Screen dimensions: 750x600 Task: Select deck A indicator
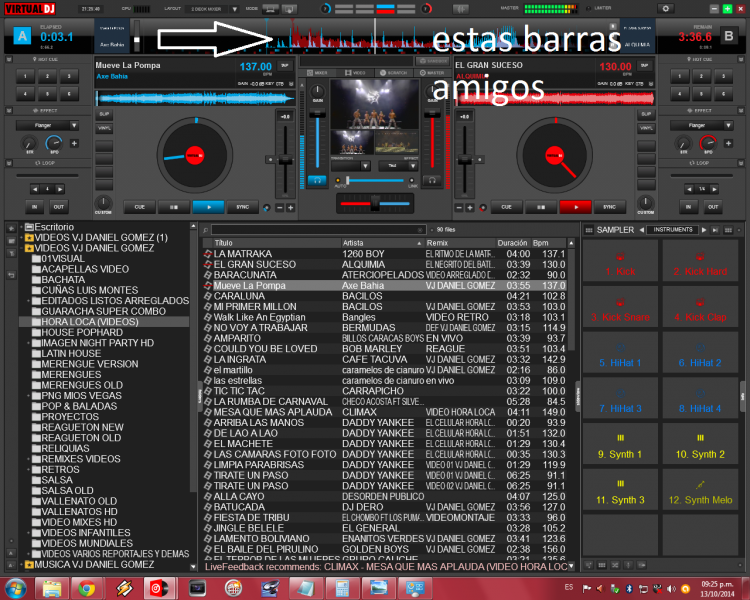point(22,36)
